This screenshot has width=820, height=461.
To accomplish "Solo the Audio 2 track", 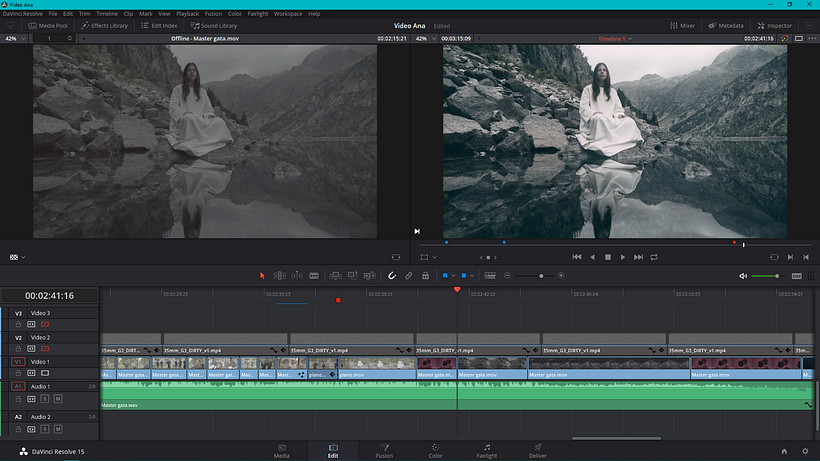I will coord(45,429).
